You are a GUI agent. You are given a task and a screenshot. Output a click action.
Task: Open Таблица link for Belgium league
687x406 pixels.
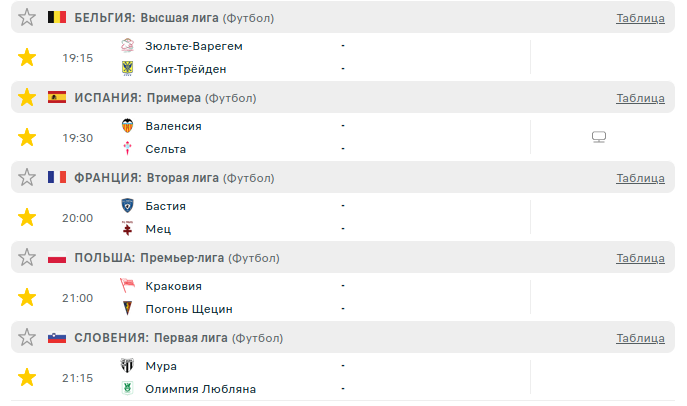click(x=640, y=18)
